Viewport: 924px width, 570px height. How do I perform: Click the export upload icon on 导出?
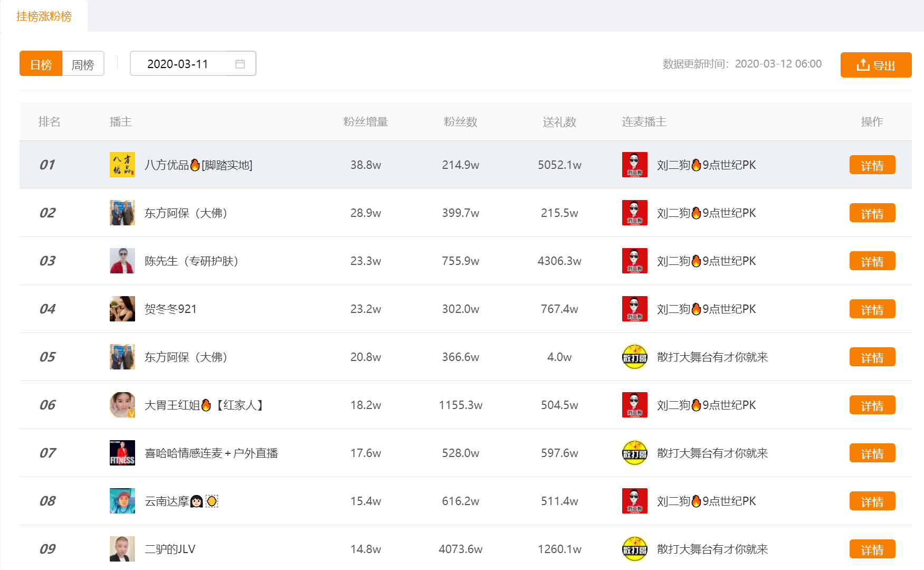click(862, 64)
